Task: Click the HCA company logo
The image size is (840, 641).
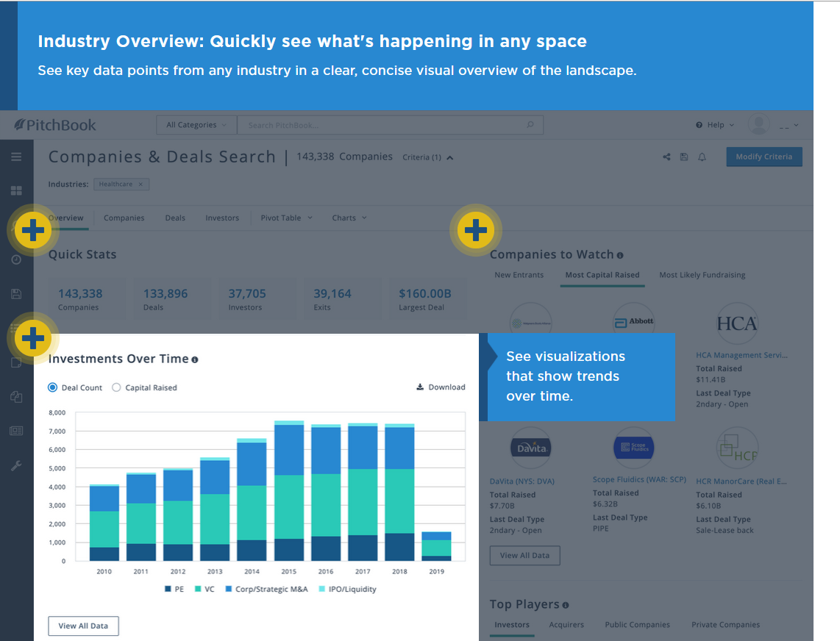Action: click(x=737, y=323)
